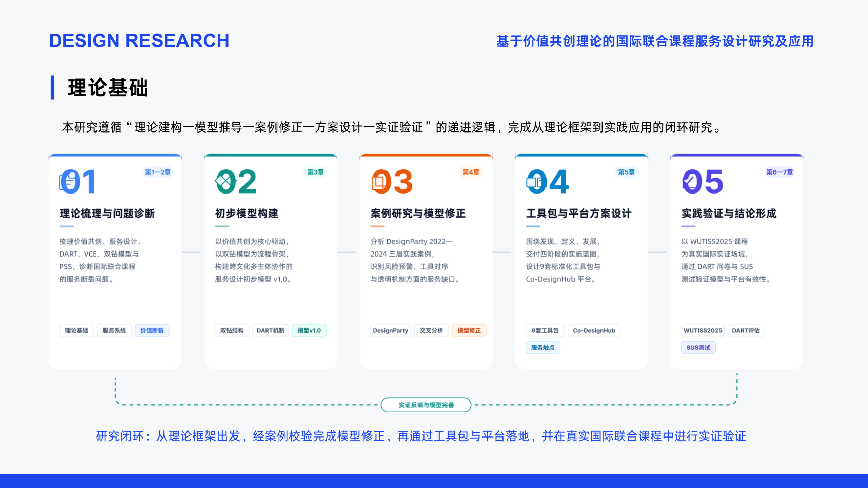Screen dimensions: 868x488
Task: Click the text 以 WUTISS2025 课程
Action: [x=715, y=241]
